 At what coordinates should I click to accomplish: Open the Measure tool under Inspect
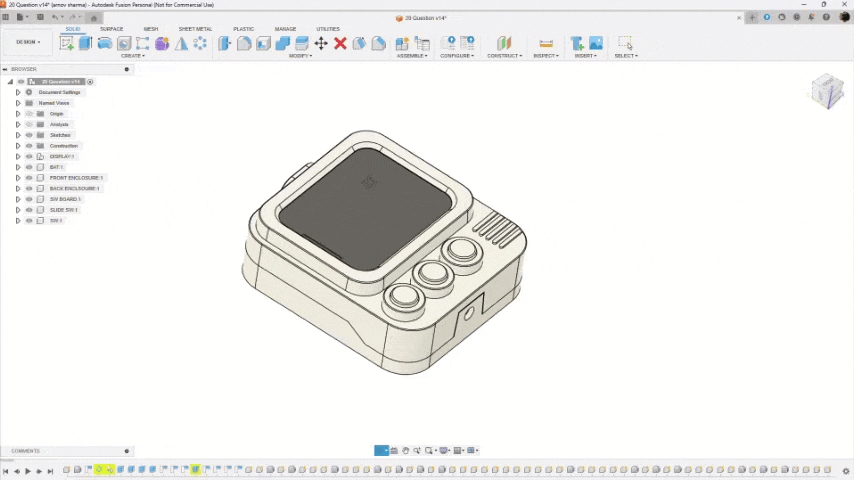546,43
